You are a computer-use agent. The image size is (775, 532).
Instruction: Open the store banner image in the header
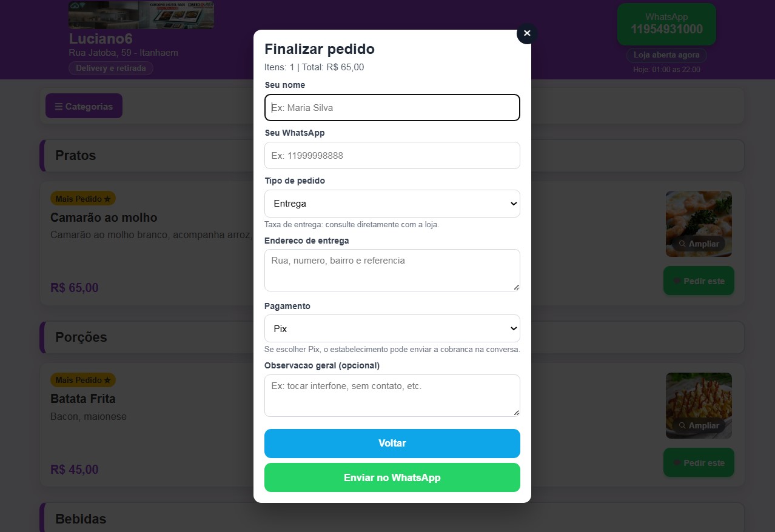(x=141, y=15)
